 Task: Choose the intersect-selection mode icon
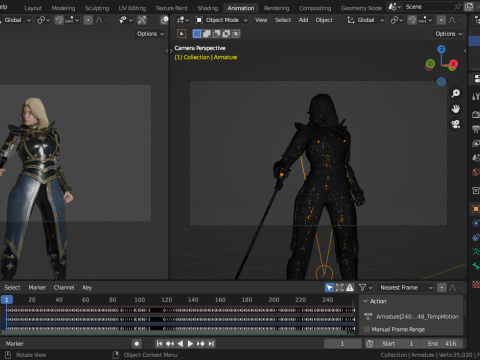click(x=236, y=34)
